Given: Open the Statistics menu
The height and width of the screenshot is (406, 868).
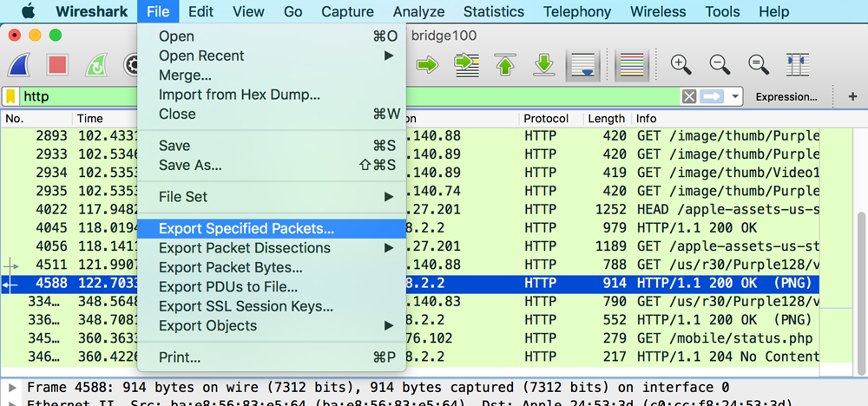Looking at the screenshot, I should coord(494,11).
